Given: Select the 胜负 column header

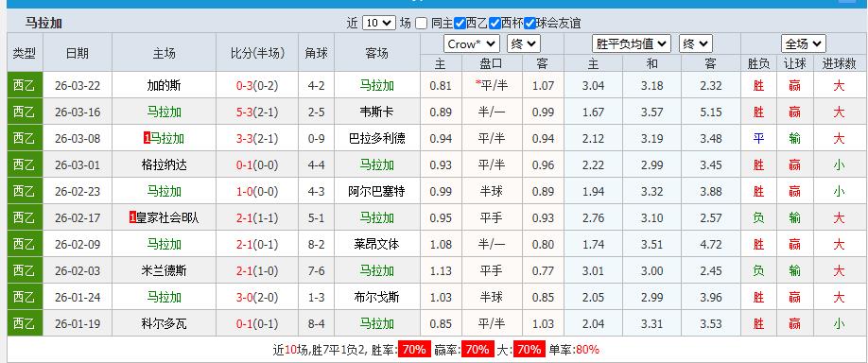Looking at the screenshot, I should pyautogui.click(x=758, y=63).
